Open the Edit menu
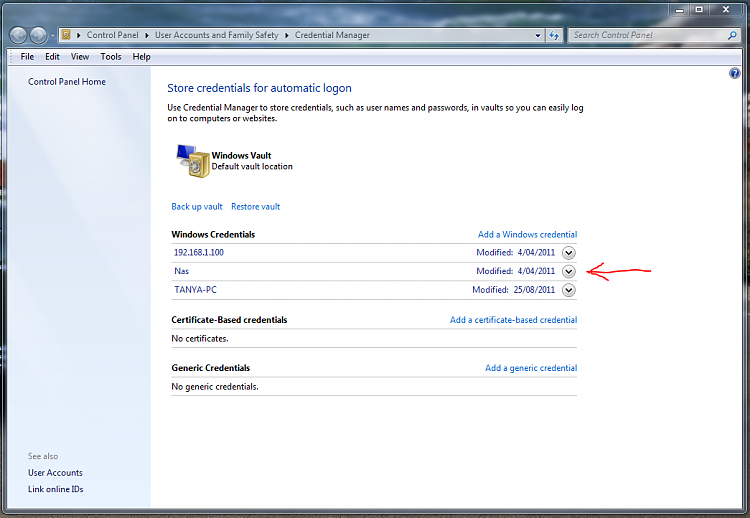The image size is (750, 518). [x=52, y=56]
